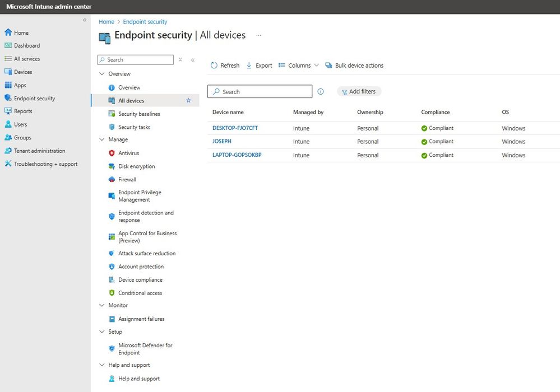The width and height of the screenshot is (560, 392).
Task: Open device JOSEPH
Action: pyautogui.click(x=222, y=141)
